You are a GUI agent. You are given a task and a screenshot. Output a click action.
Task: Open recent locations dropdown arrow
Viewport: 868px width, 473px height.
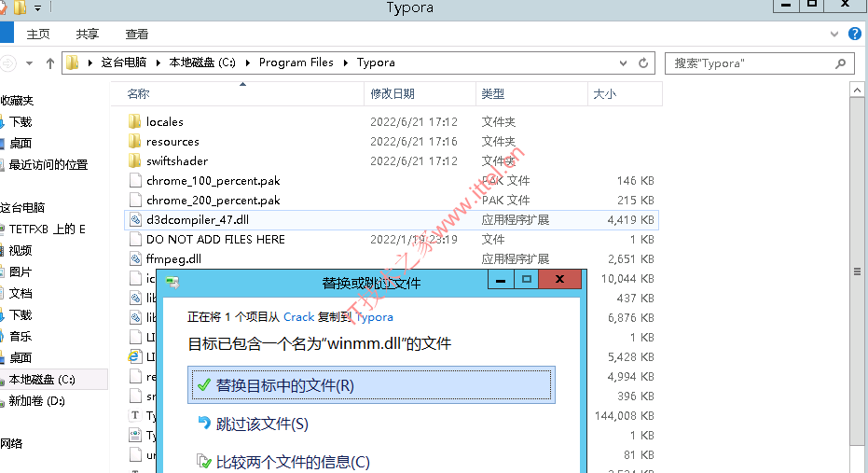(x=29, y=63)
